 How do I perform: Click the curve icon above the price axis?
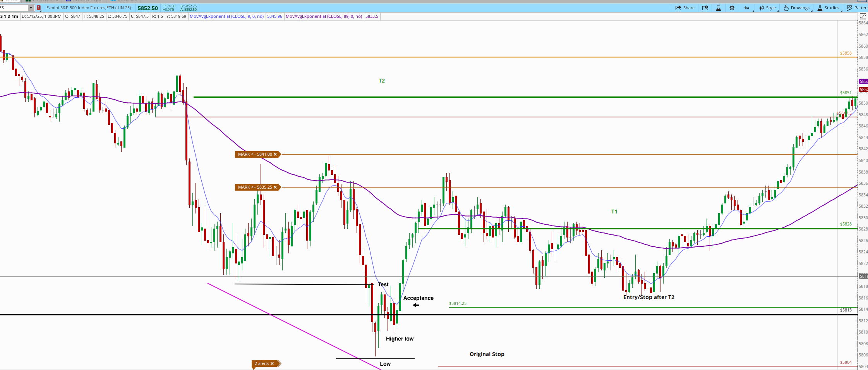(x=863, y=16)
